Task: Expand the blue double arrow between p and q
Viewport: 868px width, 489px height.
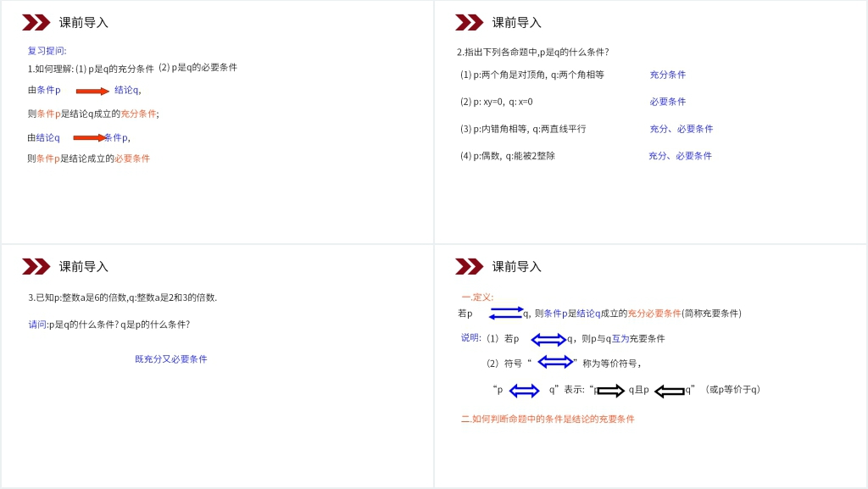Action: pyautogui.click(x=524, y=390)
